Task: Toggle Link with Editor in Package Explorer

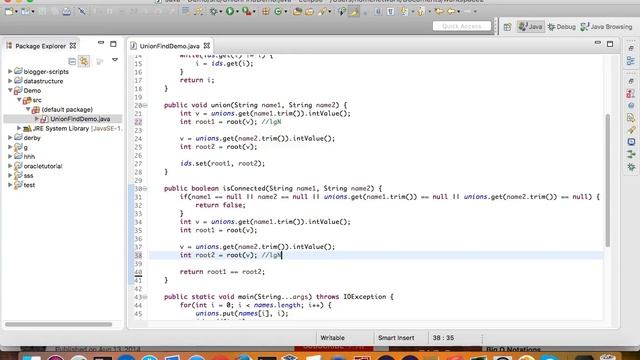Action: 84,61
